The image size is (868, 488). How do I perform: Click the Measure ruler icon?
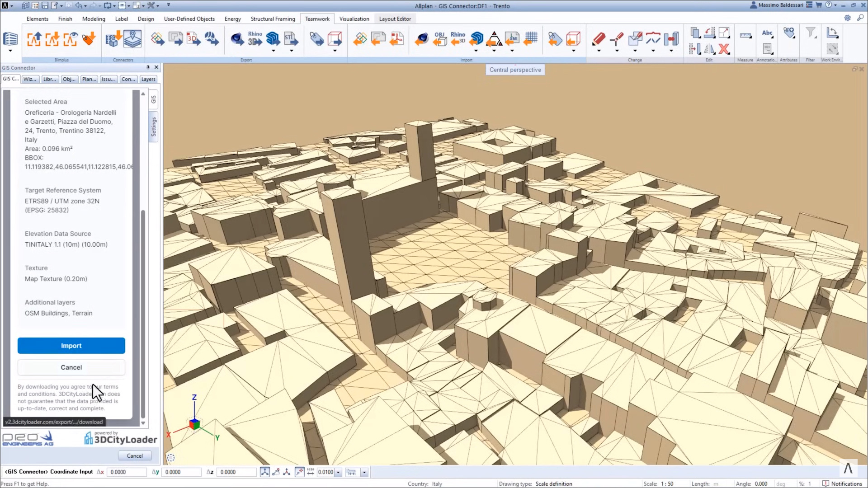click(745, 35)
